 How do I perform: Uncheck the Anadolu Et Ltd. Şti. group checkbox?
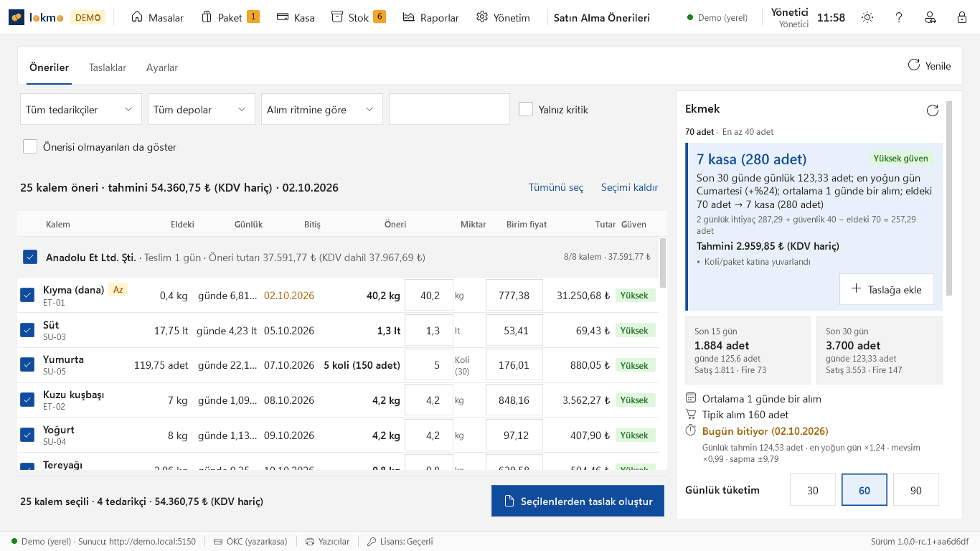(30, 257)
